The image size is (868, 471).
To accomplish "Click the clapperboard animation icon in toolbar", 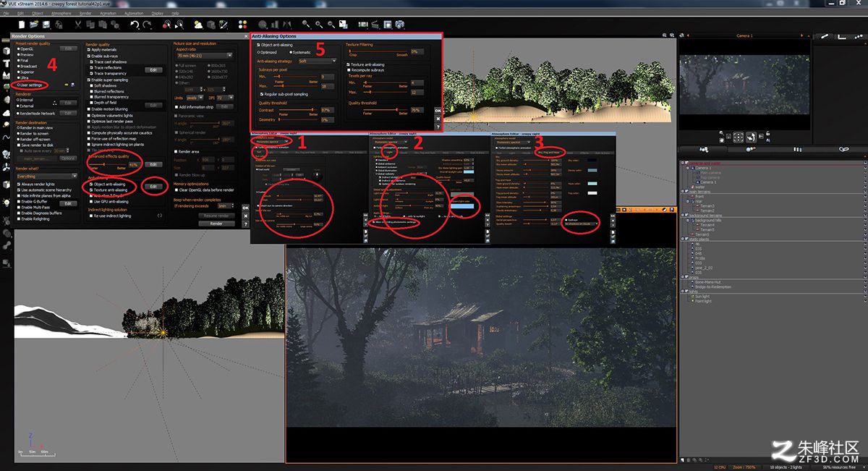I will [375, 25].
